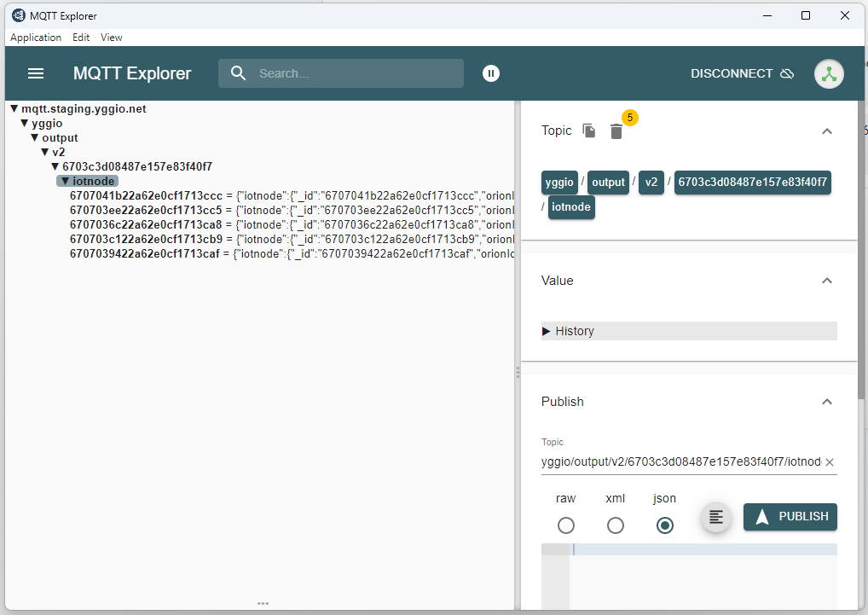The image size is (868, 615).
Task: Click the cloud disconnect icon
Action: (787, 73)
